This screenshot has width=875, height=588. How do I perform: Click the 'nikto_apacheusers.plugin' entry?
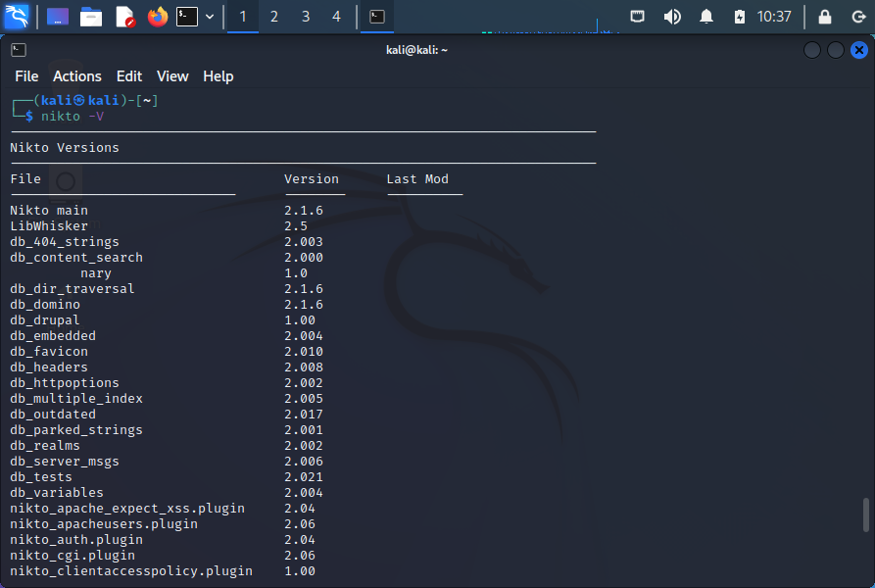coord(104,524)
